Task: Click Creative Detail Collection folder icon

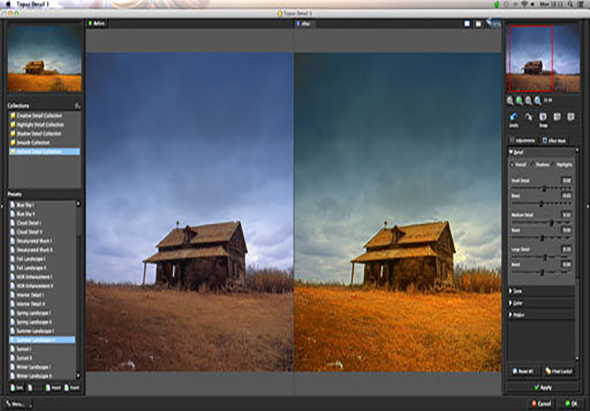Action: (13, 116)
